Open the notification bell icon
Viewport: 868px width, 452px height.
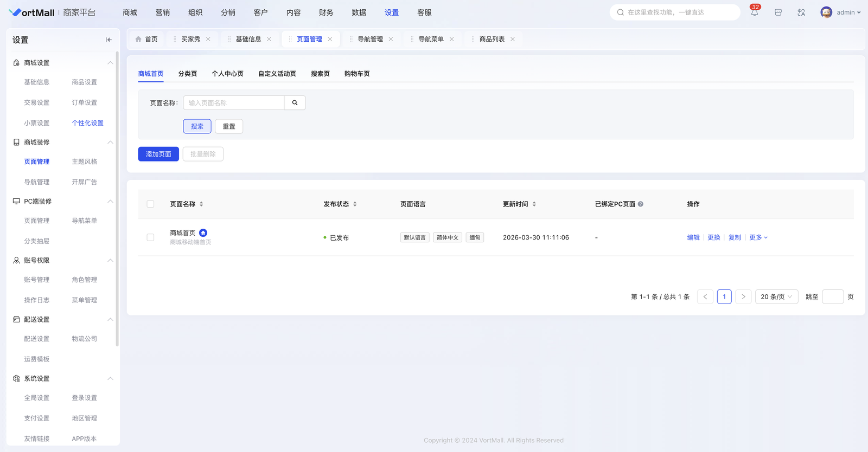click(x=754, y=12)
